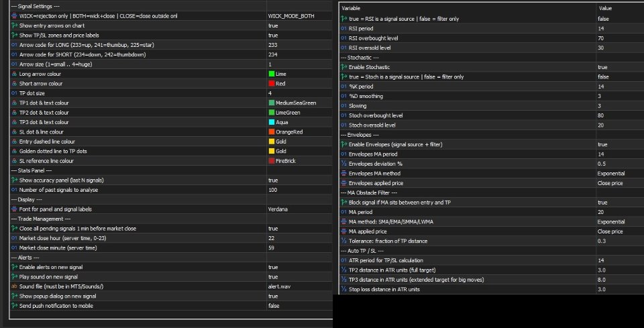Click the integer icon beside 'Market close hour'
The image size is (644, 328).
(14, 238)
